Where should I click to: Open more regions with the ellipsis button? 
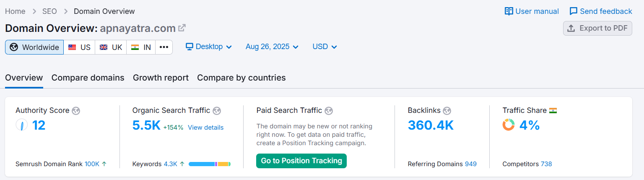coord(164,47)
